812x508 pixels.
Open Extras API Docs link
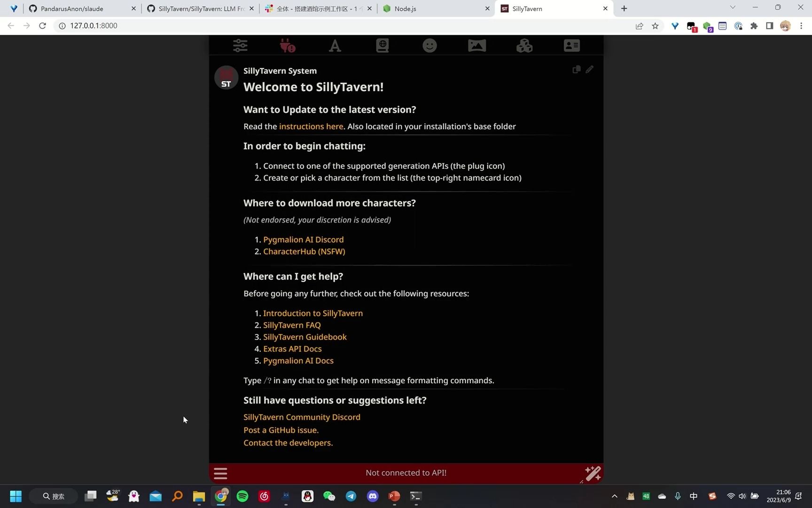(x=292, y=349)
